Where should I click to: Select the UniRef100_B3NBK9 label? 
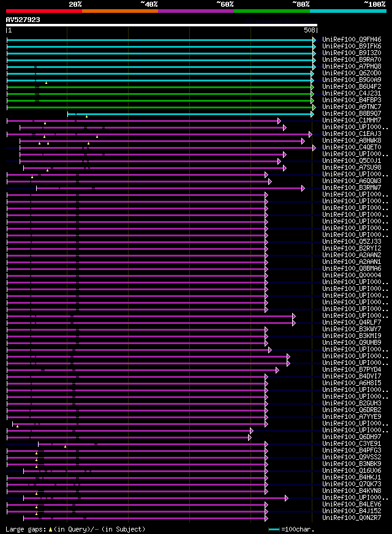(352, 464)
